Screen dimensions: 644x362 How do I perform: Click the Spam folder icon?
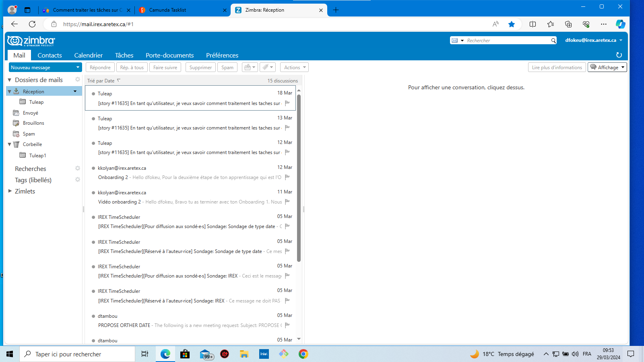pyautogui.click(x=16, y=134)
